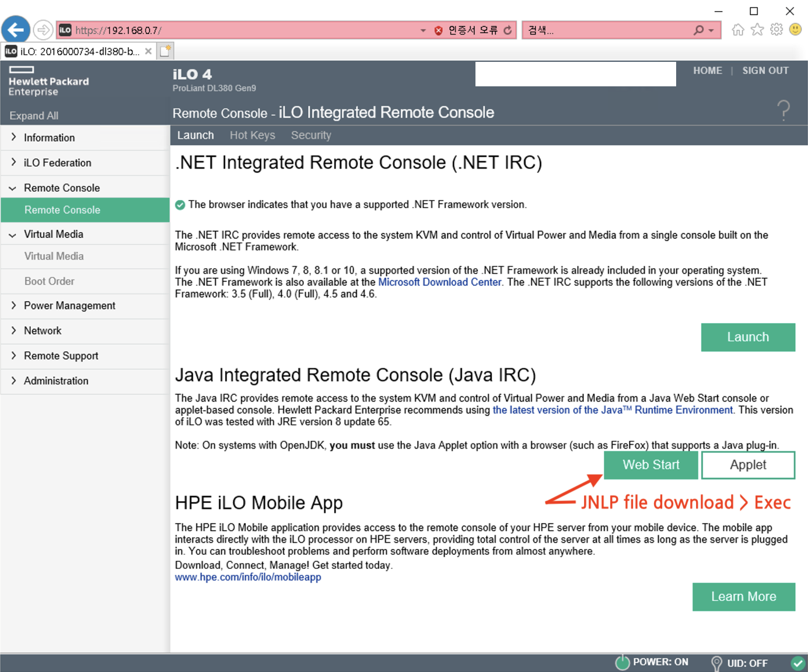Screen dimensions: 808x672
Task: Expand the Power Management chevron
Action: click(x=13, y=305)
